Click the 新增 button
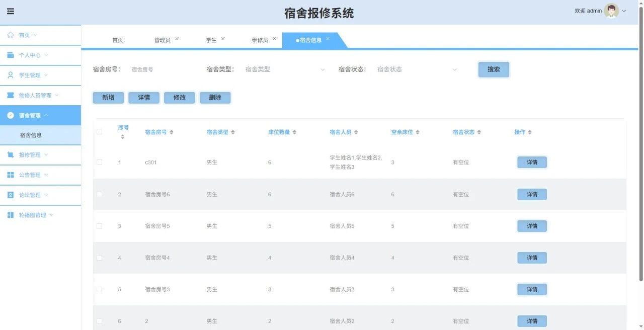The image size is (644, 330). pyautogui.click(x=108, y=98)
